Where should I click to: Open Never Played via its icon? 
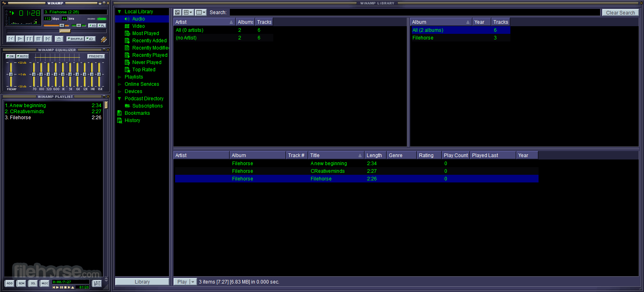pyautogui.click(x=127, y=62)
